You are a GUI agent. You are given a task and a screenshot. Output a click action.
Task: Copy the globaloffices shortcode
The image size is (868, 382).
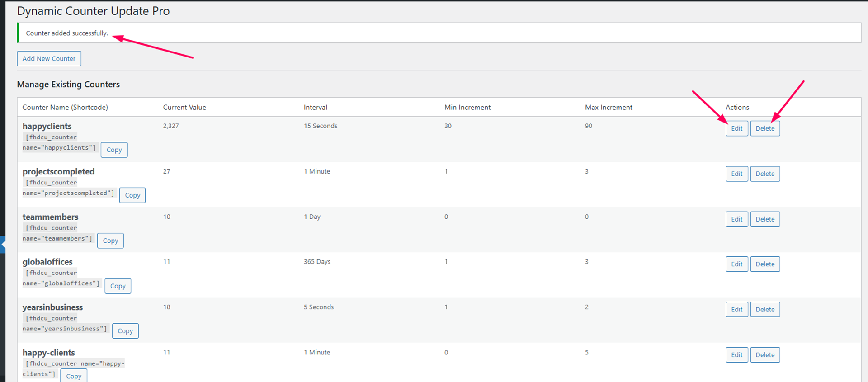click(x=118, y=286)
